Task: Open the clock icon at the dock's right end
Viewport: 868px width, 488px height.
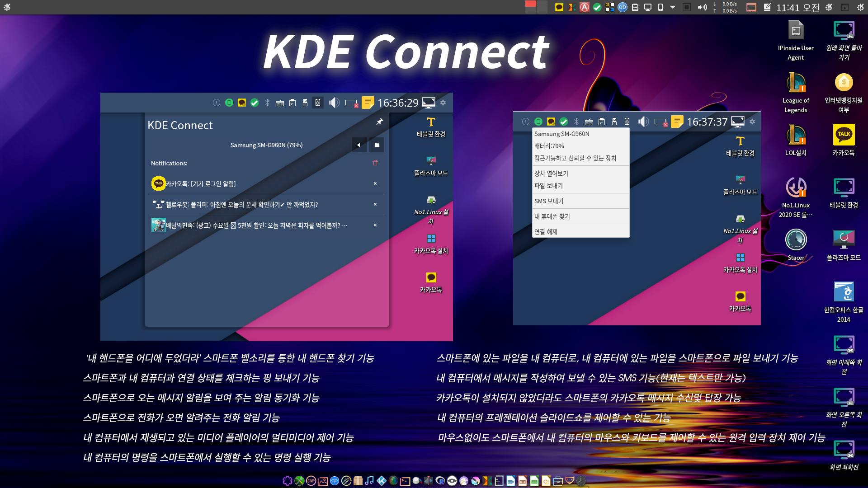Action: pos(581,481)
